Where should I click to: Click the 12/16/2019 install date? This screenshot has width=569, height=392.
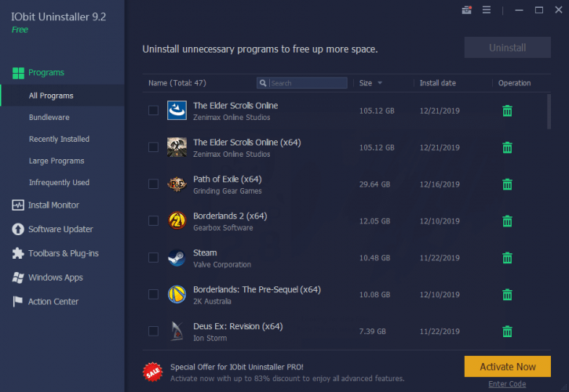(440, 184)
